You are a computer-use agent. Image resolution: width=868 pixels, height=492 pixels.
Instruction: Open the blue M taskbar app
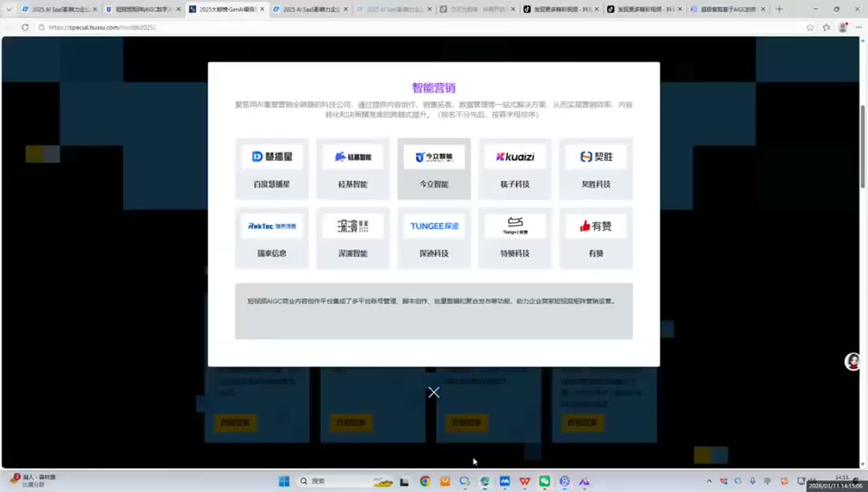coord(504,481)
